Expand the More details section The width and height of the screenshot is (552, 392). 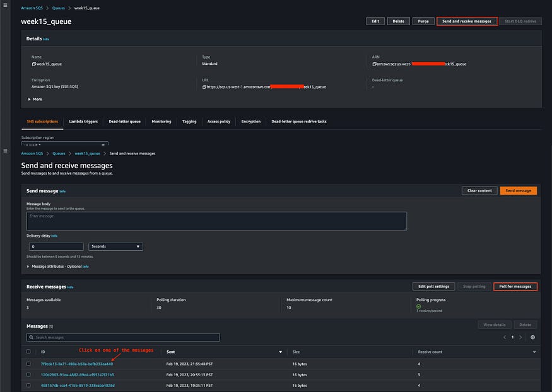pos(35,100)
